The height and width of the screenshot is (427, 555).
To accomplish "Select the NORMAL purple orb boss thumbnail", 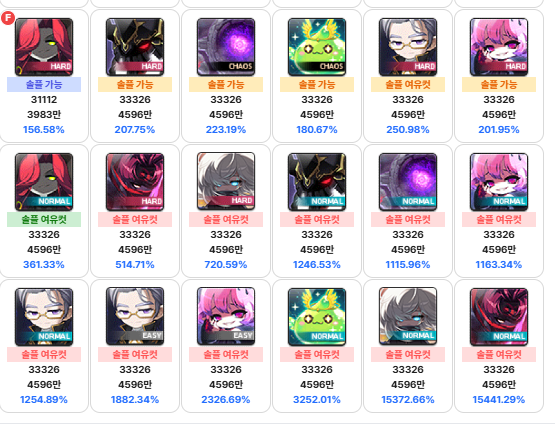I will coord(408,182).
